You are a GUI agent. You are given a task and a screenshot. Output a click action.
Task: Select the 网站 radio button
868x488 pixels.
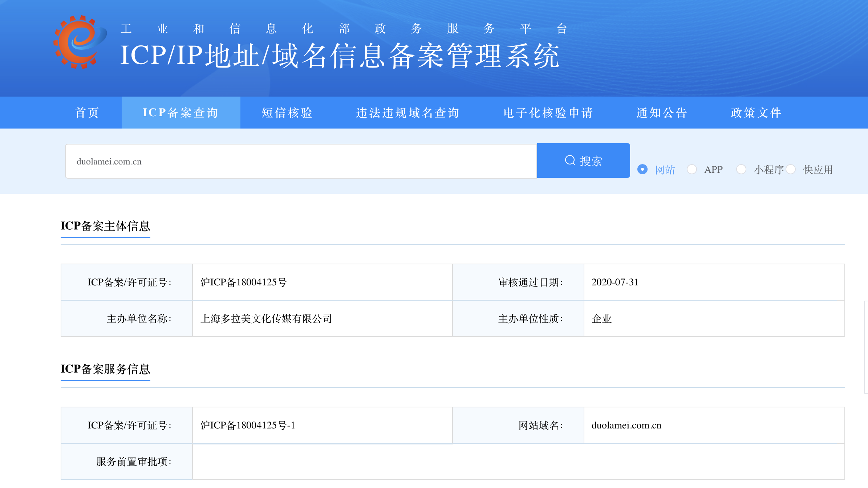(642, 170)
